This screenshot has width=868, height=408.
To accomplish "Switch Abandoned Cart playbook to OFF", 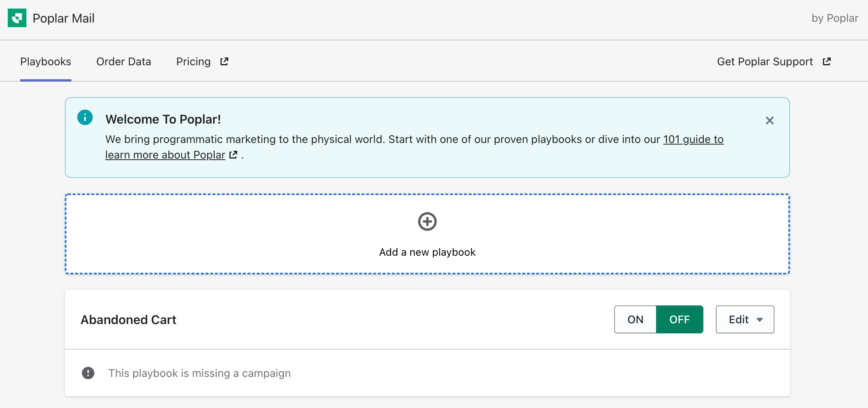I will pos(679,319).
